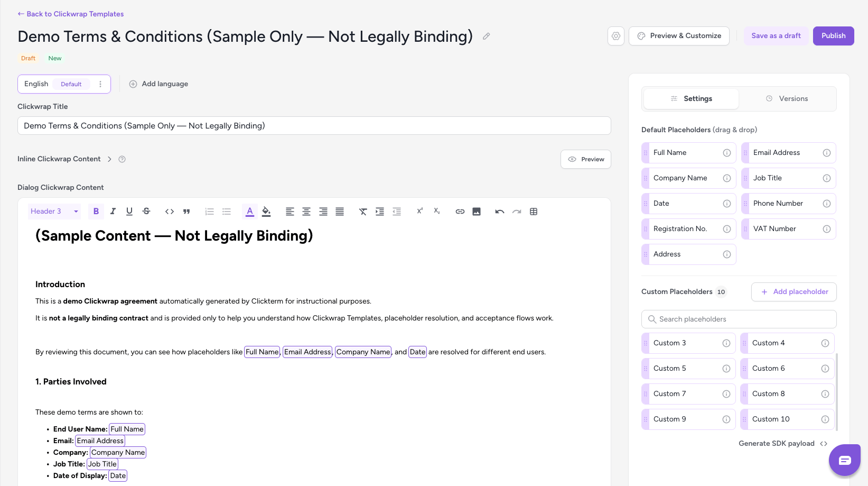Toggle underline formatting
The image size is (868, 486).
(x=129, y=212)
